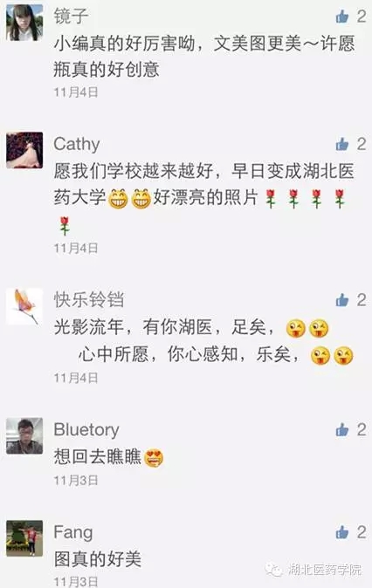Click the username Bluetory
Screen dimensions: 372x588
point(86,430)
